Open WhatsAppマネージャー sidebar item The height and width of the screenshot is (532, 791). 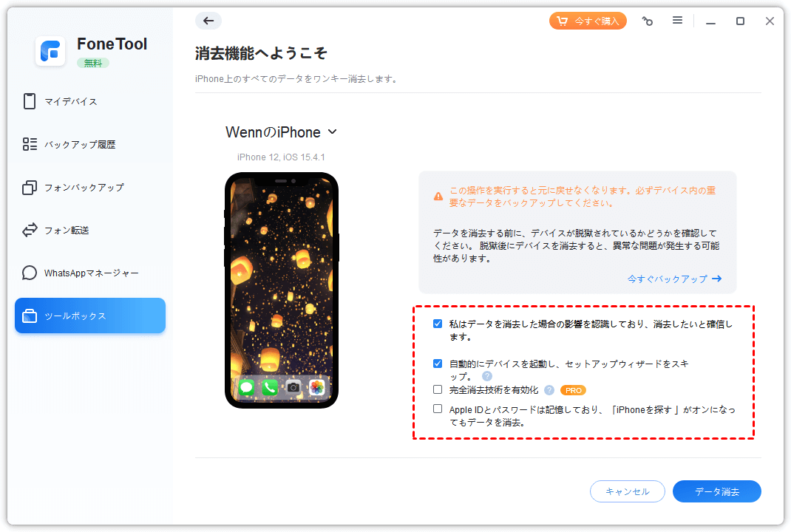point(90,273)
